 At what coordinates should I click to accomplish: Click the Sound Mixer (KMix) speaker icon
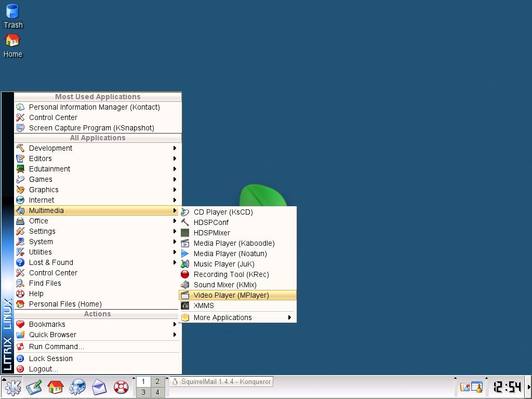pyautogui.click(x=185, y=285)
